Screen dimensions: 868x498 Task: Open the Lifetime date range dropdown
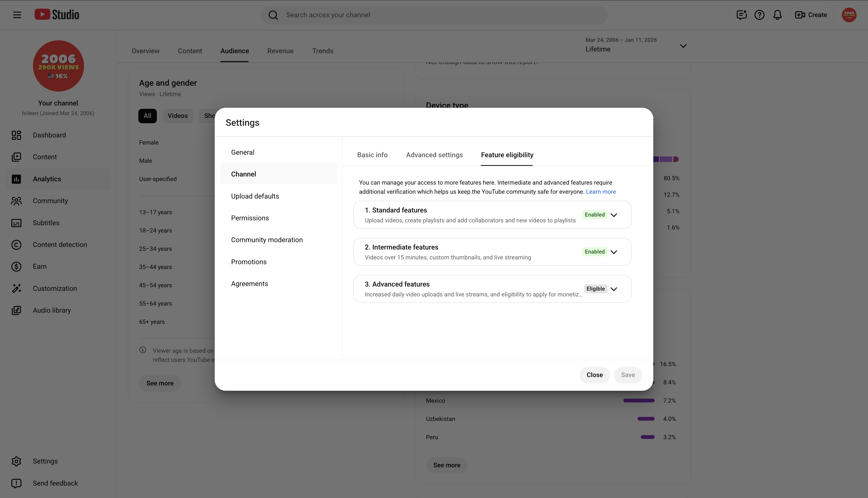(636, 45)
